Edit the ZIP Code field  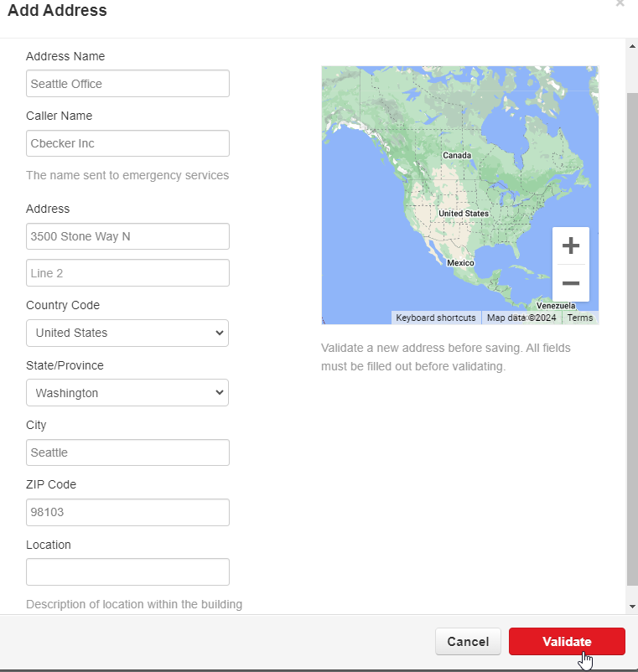pos(127,513)
